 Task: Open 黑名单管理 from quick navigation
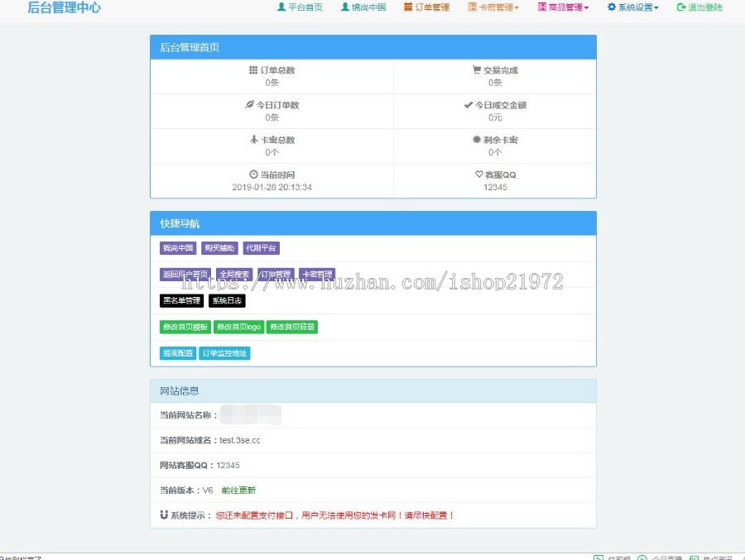(x=181, y=300)
